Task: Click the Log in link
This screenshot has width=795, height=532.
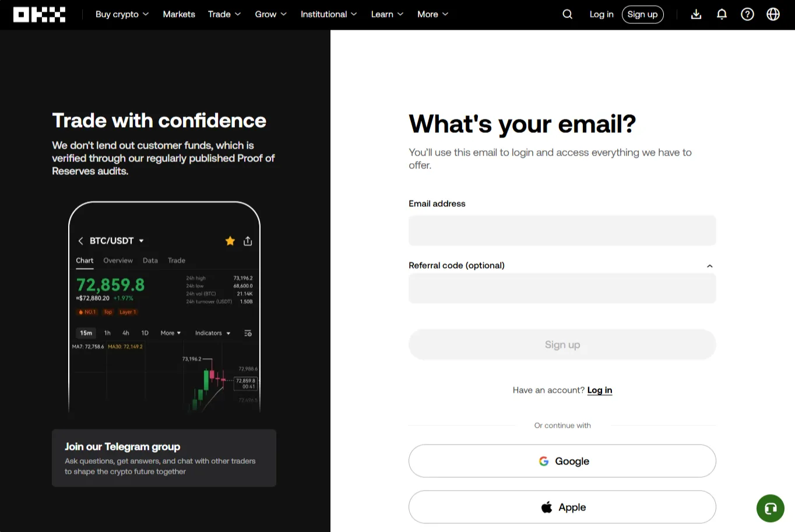Action: point(599,390)
